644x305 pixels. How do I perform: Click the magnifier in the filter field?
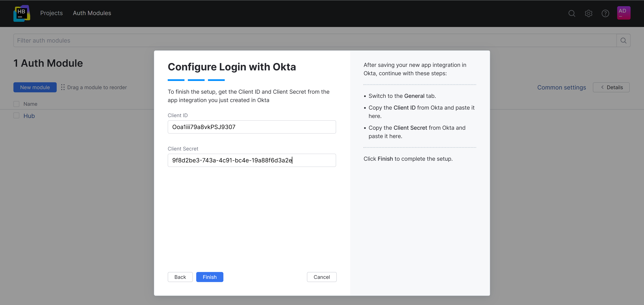(x=623, y=40)
